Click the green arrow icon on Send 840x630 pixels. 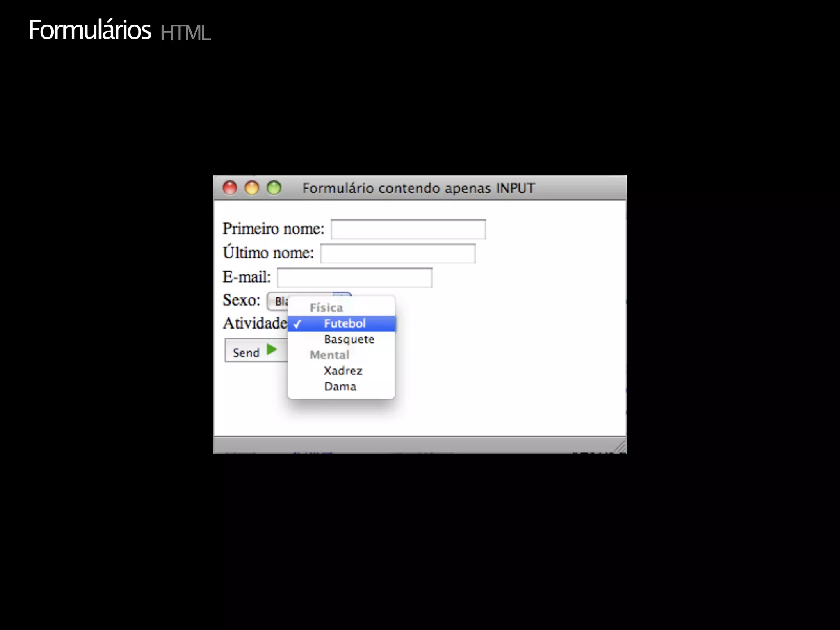[272, 350]
